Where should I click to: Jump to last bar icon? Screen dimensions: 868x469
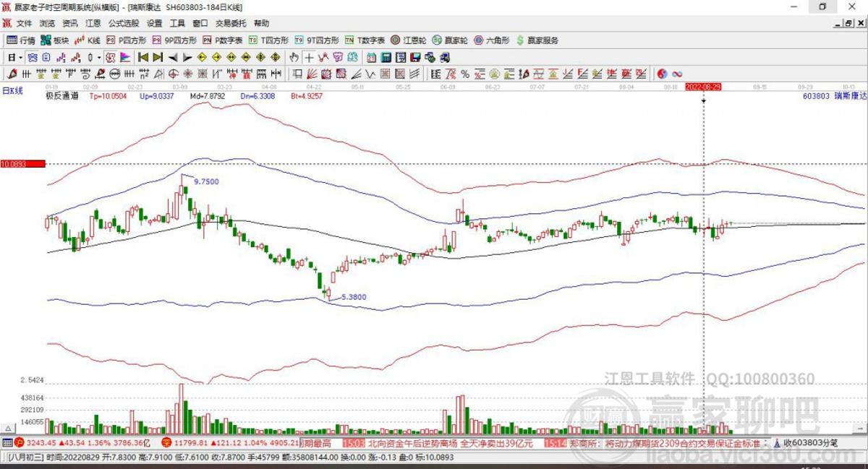click(158, 57)
